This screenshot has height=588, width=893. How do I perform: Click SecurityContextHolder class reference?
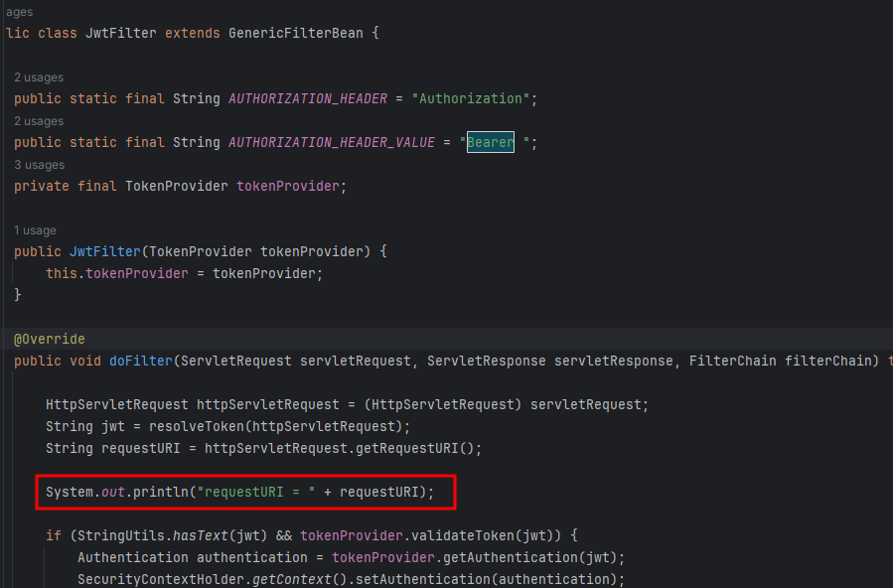click(161, 579)
